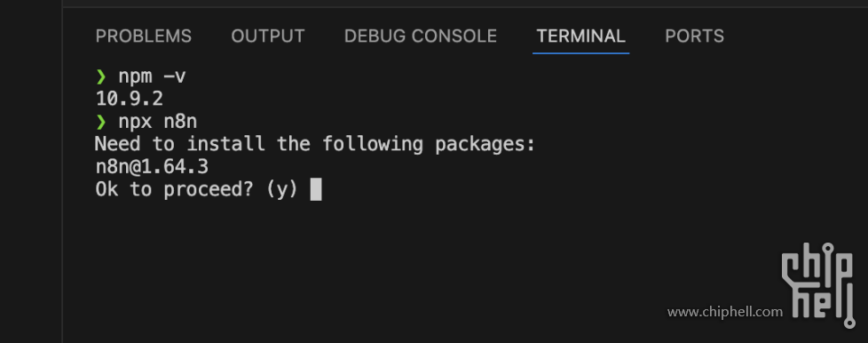Click the n8n@1.64.3 package name
Viewport: 868px width, 343px height.
152,167
